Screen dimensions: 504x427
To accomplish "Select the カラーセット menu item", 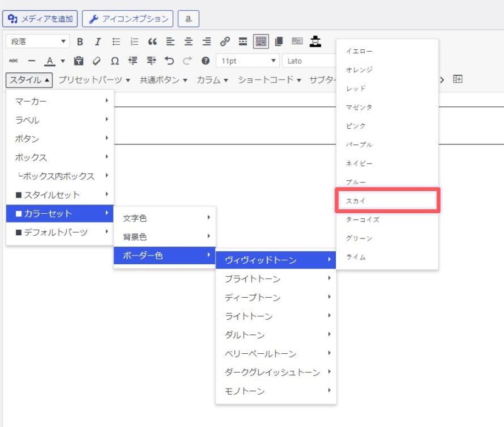I will click(x=60, y=213).
